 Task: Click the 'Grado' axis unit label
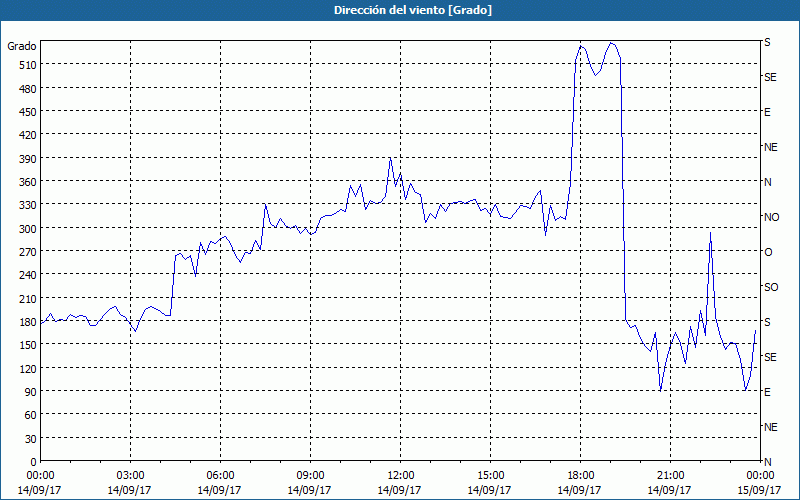click(22, 46)
